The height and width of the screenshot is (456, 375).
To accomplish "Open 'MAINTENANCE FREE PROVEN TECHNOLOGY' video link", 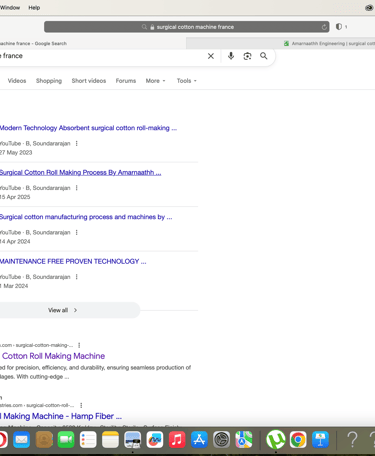I will [x=73, y=261].
